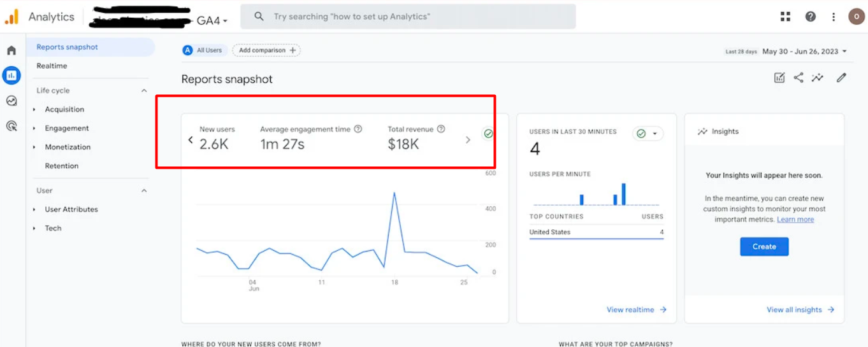Viewport: 868px width, 347px height.
Task: Collapse the Life cycle section
Action: [144, 90]
